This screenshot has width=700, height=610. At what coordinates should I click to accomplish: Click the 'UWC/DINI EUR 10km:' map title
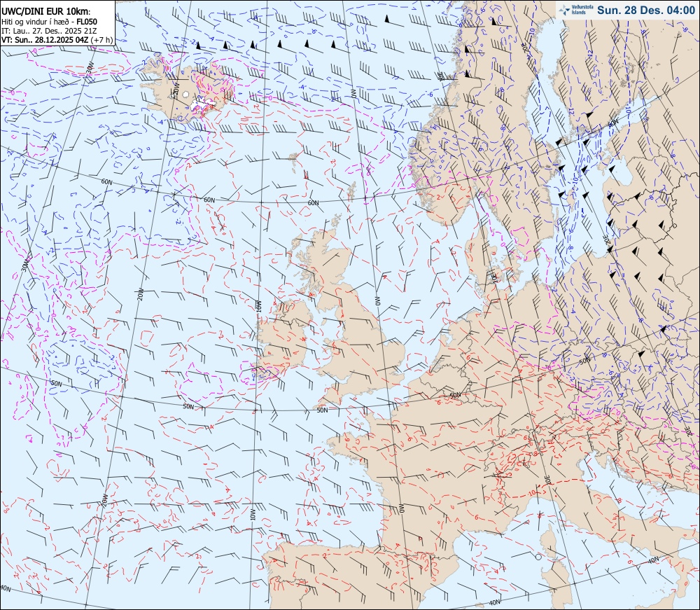tap(45, 12)
